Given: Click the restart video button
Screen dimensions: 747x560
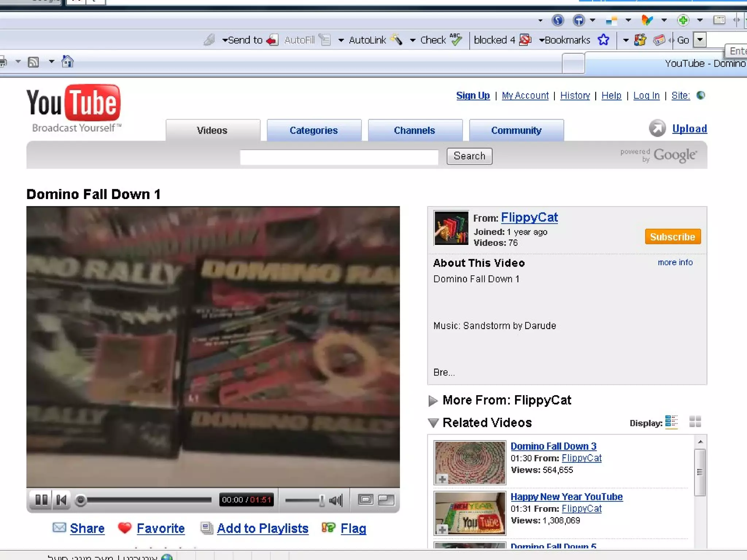Looking at the screenshot, I should point(61,500).
